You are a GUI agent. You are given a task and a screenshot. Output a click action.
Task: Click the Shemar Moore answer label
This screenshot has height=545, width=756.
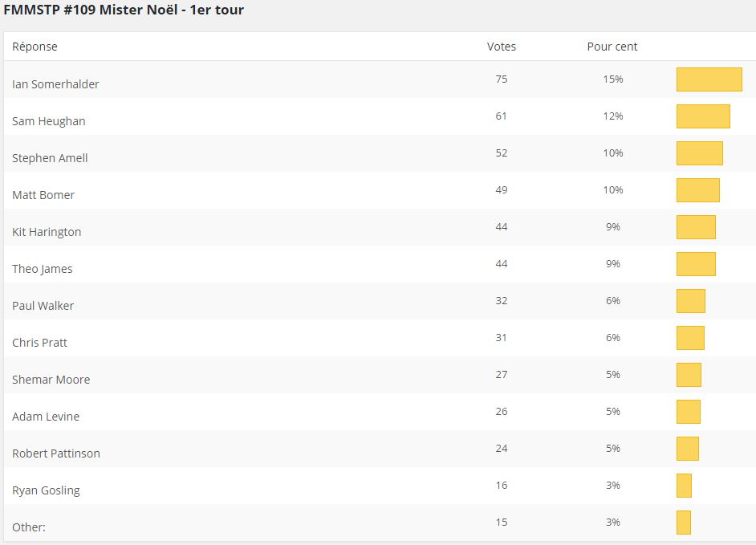pos(51,380)
